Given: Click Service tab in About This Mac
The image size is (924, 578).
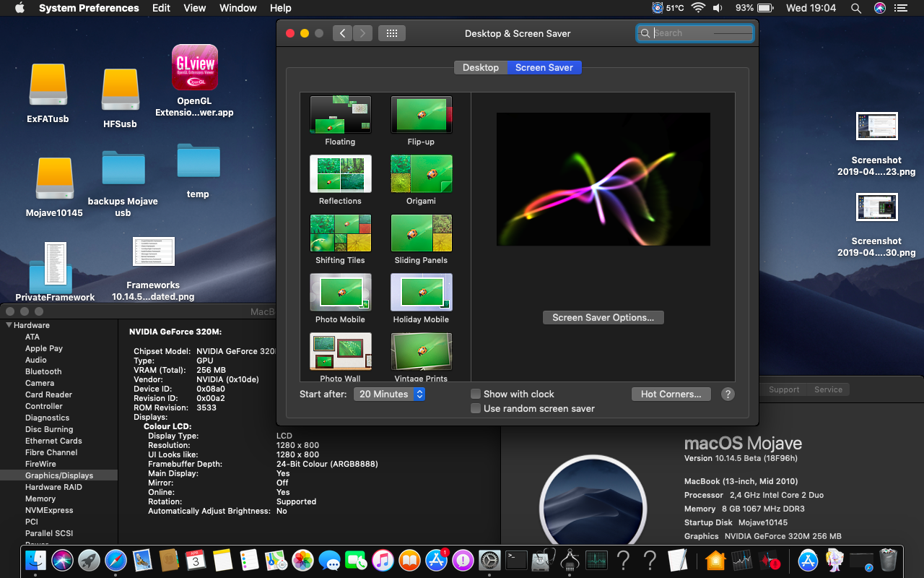Looking at the screenshot, I should [828, 389].
